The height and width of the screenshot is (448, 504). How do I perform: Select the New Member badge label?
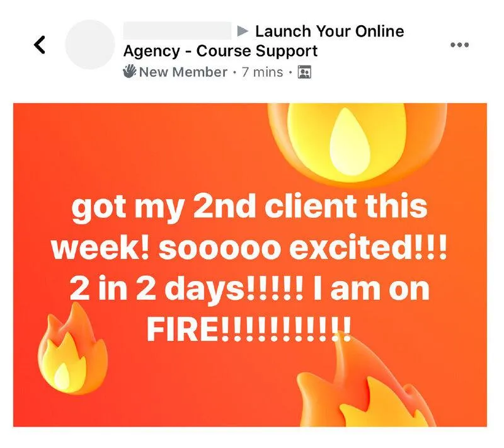pos(183,72)
